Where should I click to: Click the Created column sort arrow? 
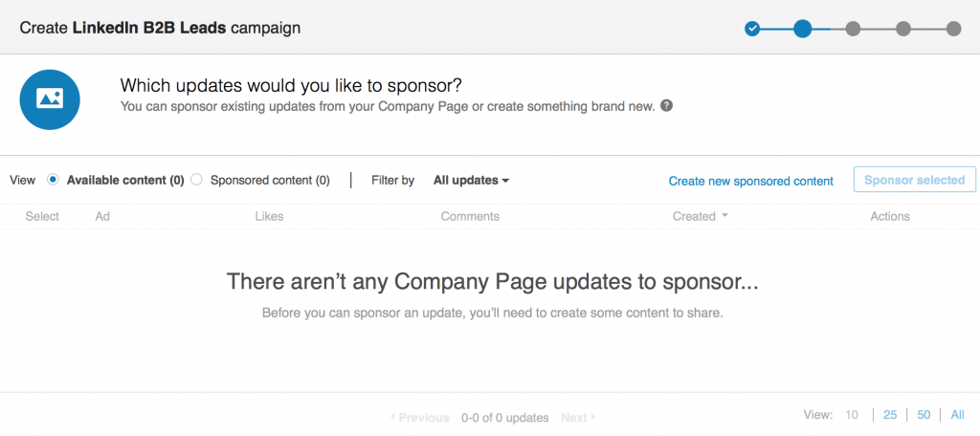(724, 216)
